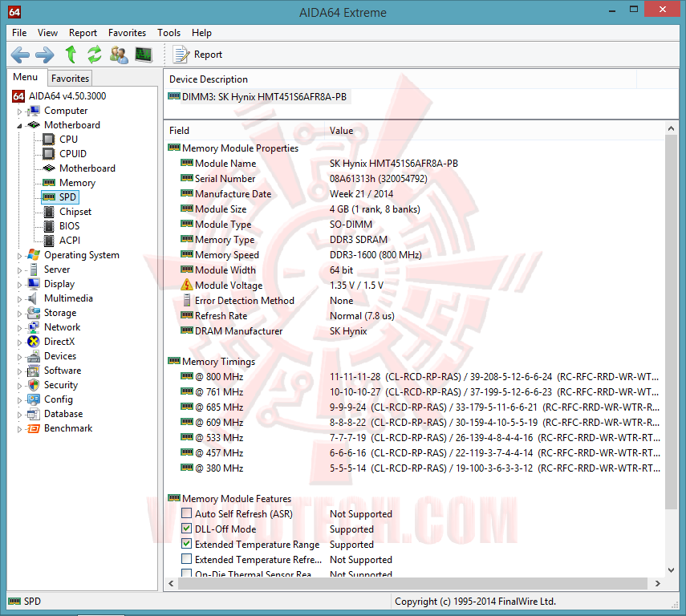686x616 pixels.
Task: Select the Software category
Action: pos(63,370)
